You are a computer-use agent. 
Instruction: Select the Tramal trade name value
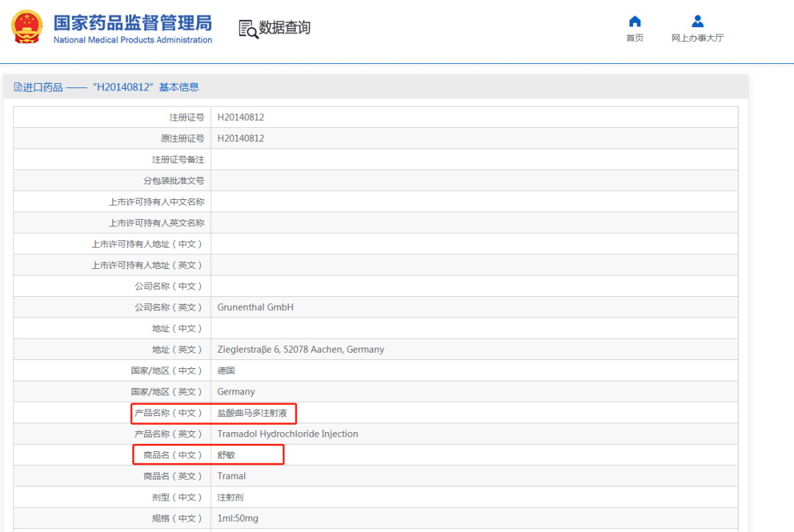232,476
